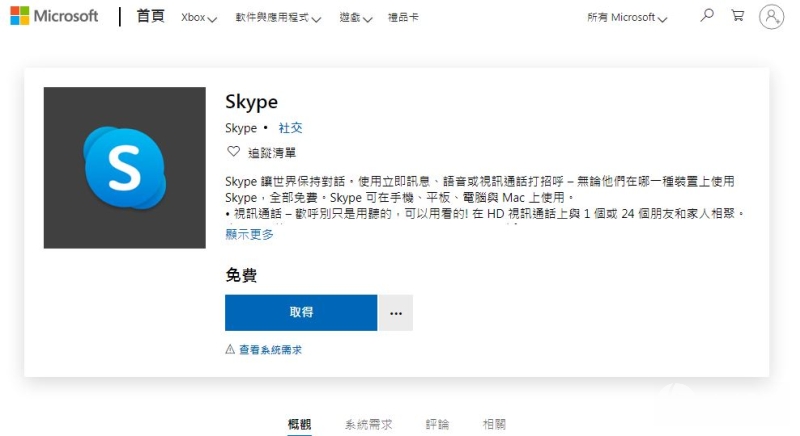Viewport: 800px width, 436px height.
Task: Open the search magnifier icon
Action: click(707, 16)
